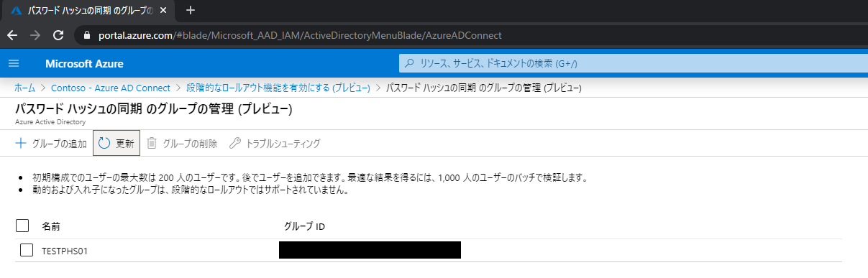Click the Azure resource search box
868x278 pixels.
633,63
